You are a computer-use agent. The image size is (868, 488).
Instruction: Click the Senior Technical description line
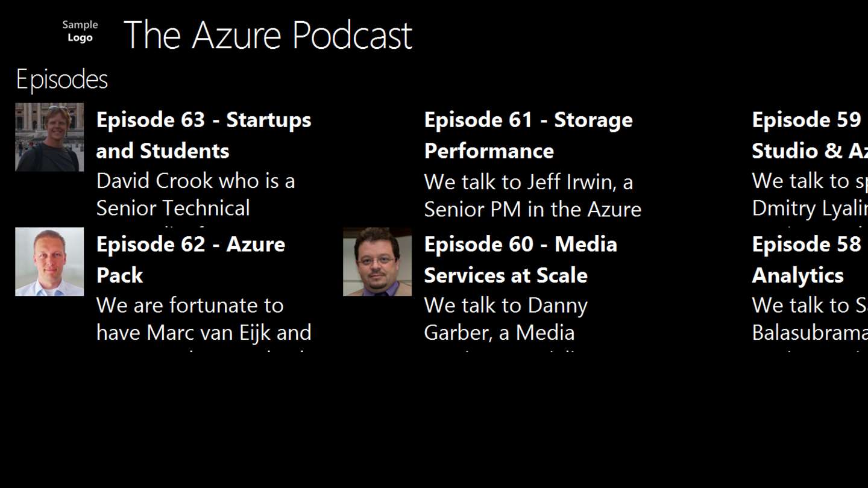[173, 208]
